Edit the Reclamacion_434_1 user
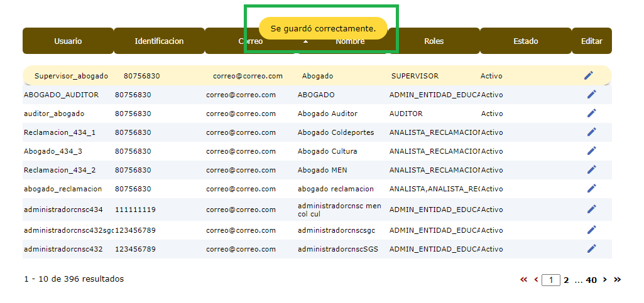Screen dimensions: 644x303 (x=591, y=132)
